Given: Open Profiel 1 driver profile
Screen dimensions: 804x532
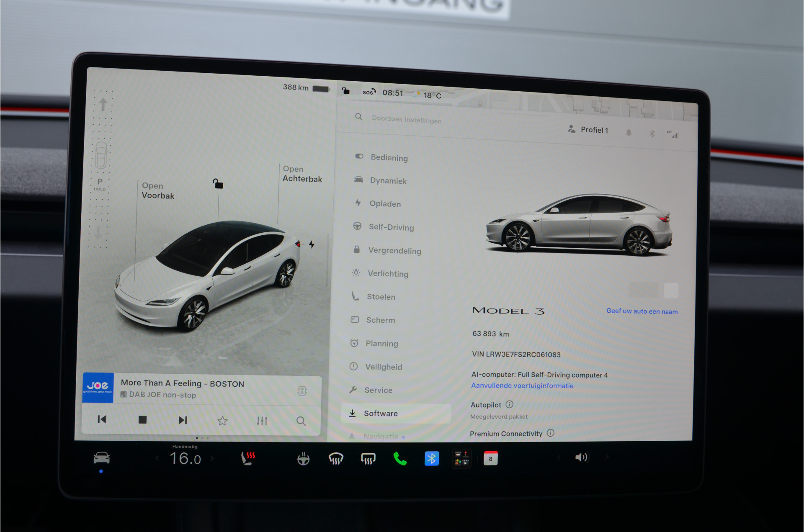Looking at the screenshot, I should [588, 130].
